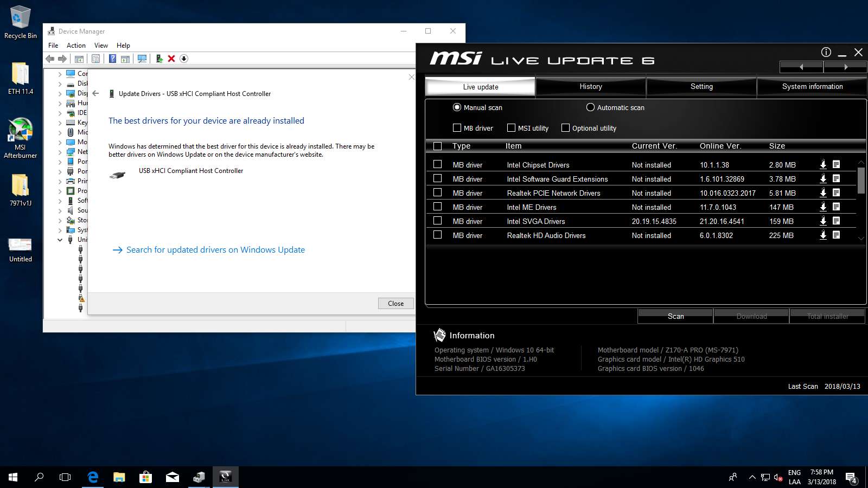The height and width of the screenshot is (488, 868).
Task: Switch to the Setting tab in Live Update
Action: (x=701, y=87)
